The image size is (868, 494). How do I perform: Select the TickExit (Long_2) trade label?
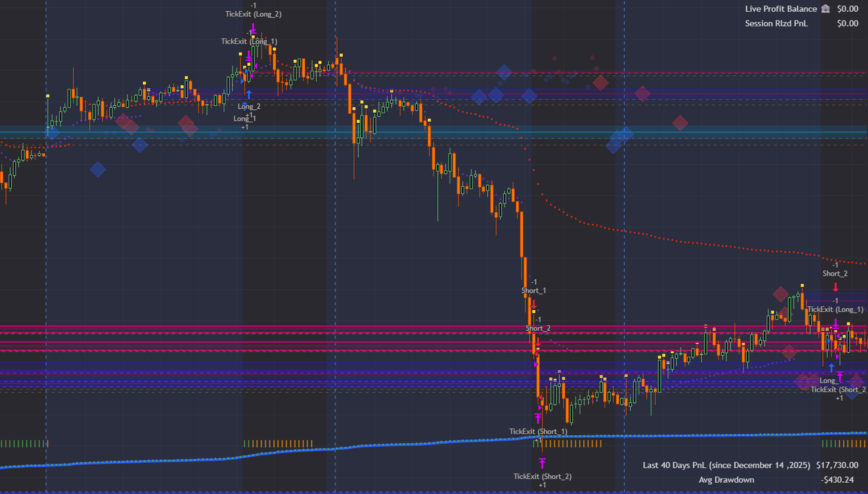253,14
